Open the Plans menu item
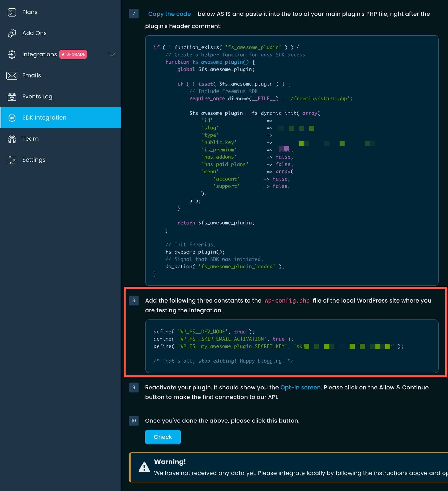The image size is (448, 491). (x=60, y=12)
